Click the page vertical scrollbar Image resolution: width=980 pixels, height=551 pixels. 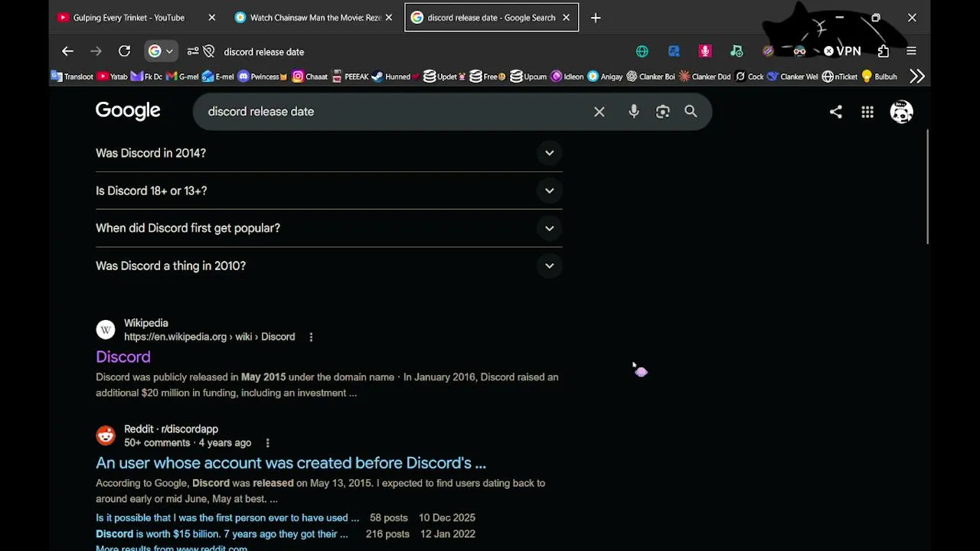[x=928, y=187]
